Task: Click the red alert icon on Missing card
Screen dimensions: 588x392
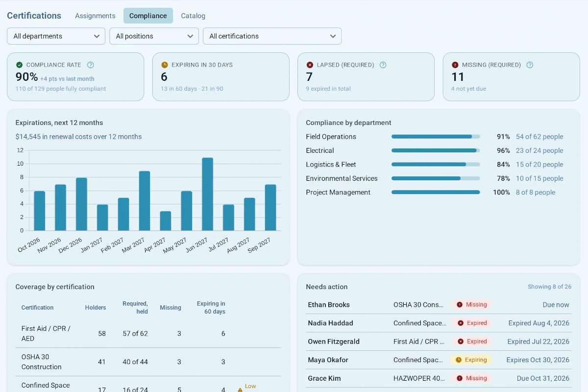Action: point(455,65)
